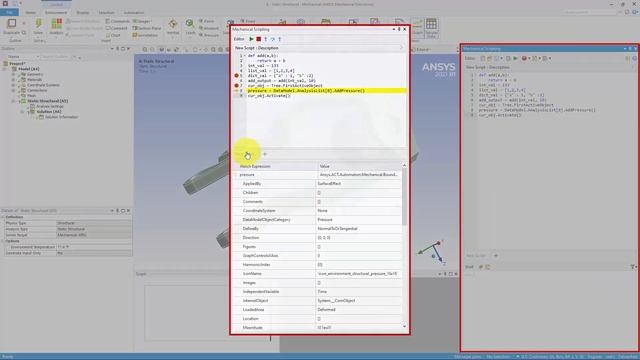Select the 'pressure' watch expression row

click(318, 175)
